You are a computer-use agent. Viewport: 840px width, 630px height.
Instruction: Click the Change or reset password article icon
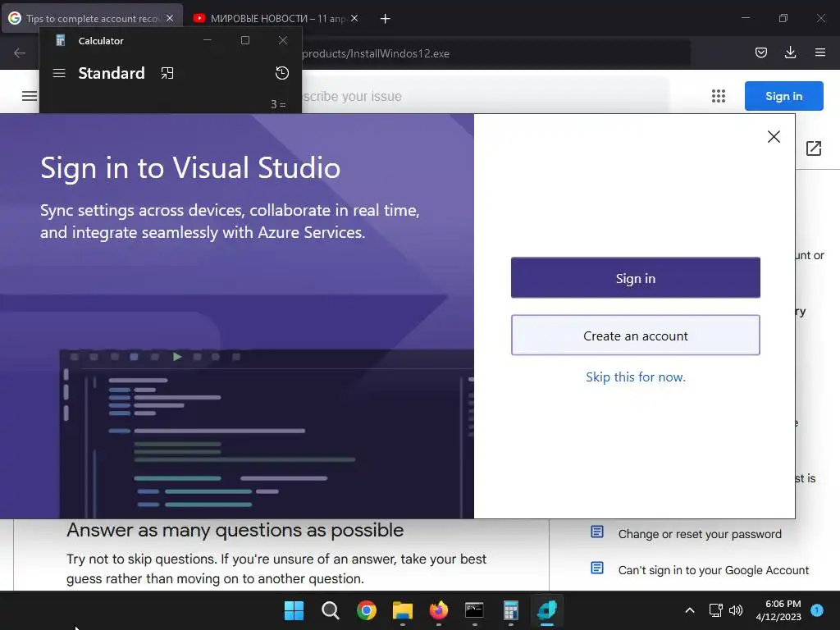pyautogui.click(x=597, y=532)
